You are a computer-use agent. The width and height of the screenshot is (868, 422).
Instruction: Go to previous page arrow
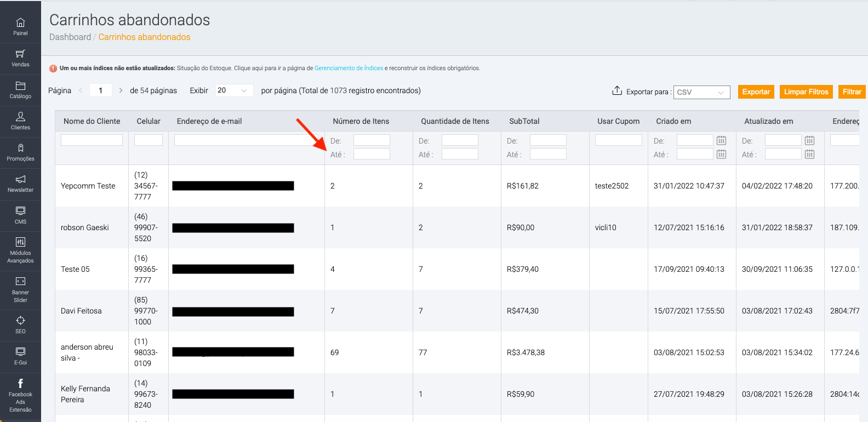81,90
